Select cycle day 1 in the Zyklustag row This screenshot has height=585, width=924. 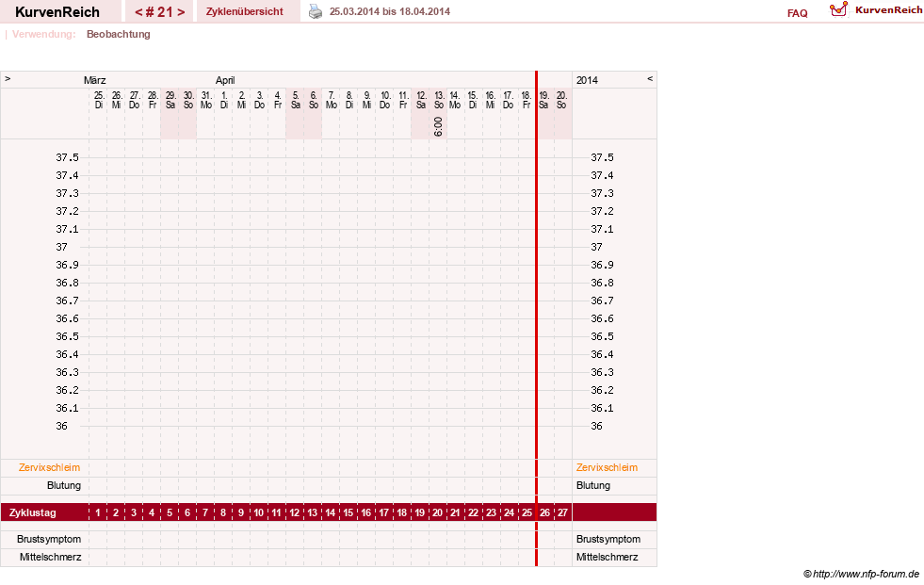[98, 512]
